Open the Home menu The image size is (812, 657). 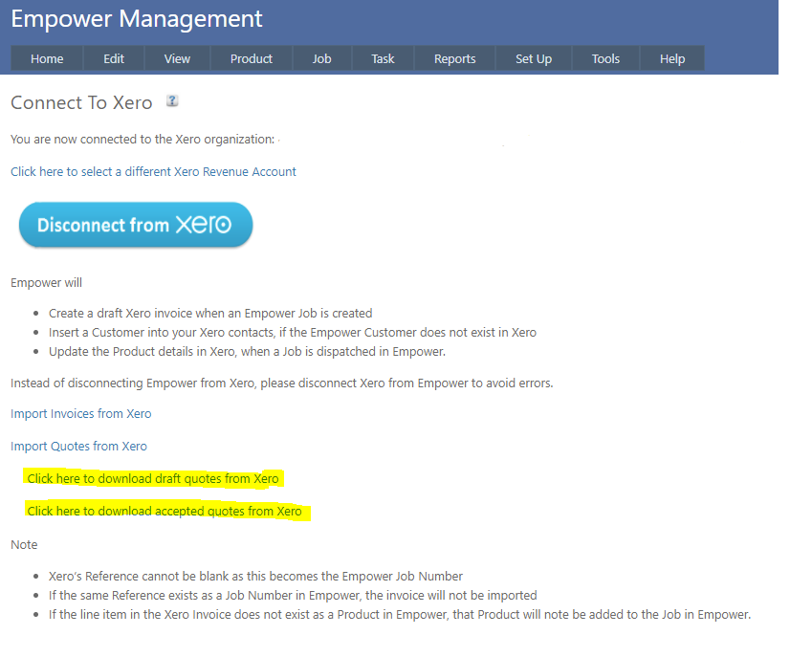point(47,58)
